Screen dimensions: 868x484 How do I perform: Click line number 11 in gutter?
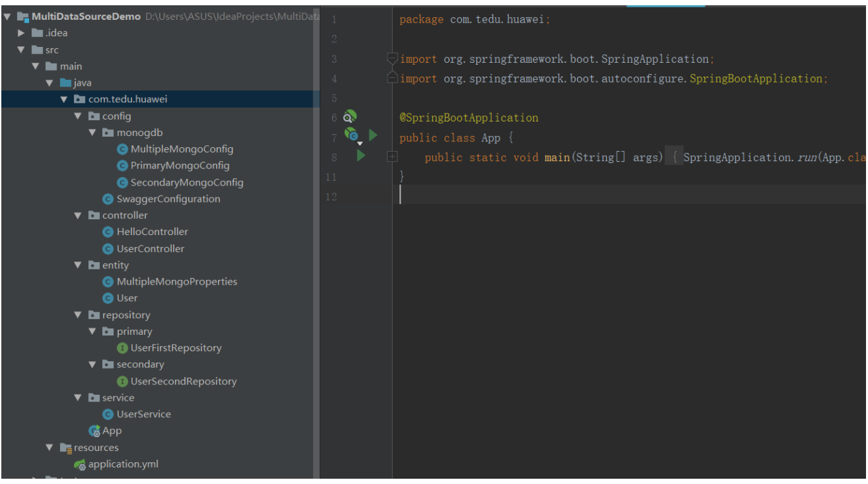(x=331, y=177)
